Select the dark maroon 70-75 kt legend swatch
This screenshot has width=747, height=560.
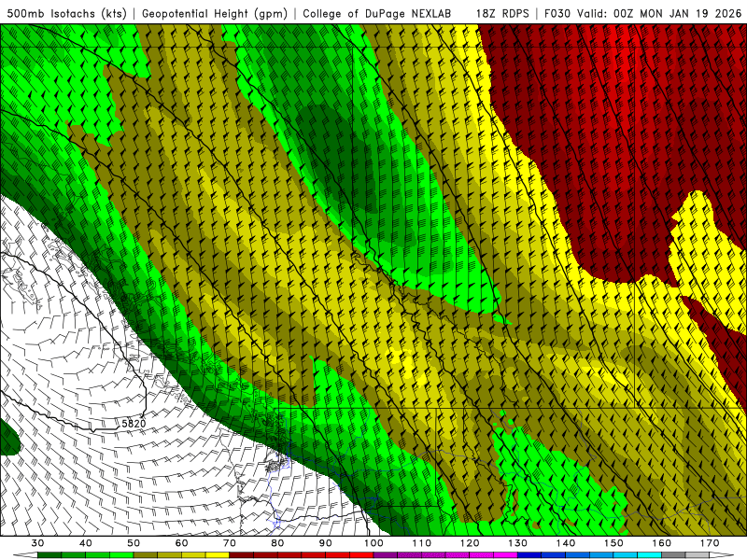[242, 555]
